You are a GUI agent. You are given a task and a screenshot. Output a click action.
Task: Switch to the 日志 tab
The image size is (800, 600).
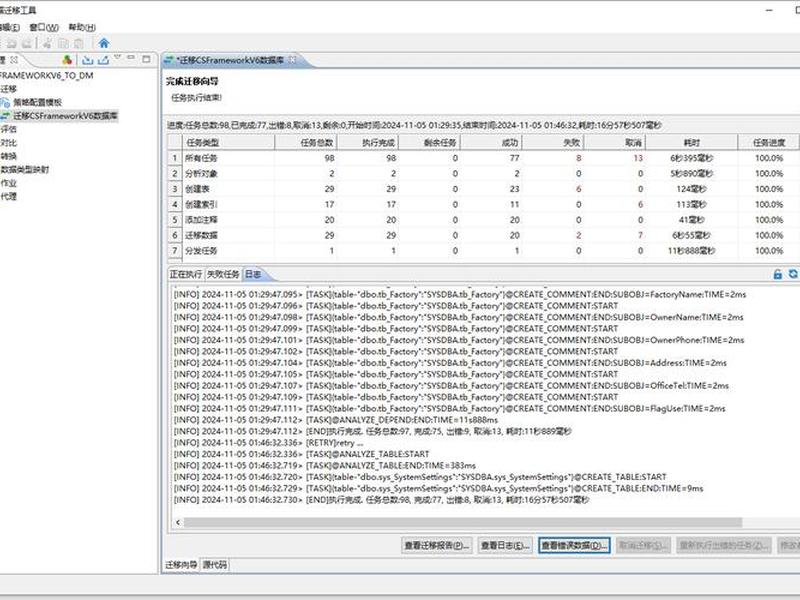pos(253,274)
